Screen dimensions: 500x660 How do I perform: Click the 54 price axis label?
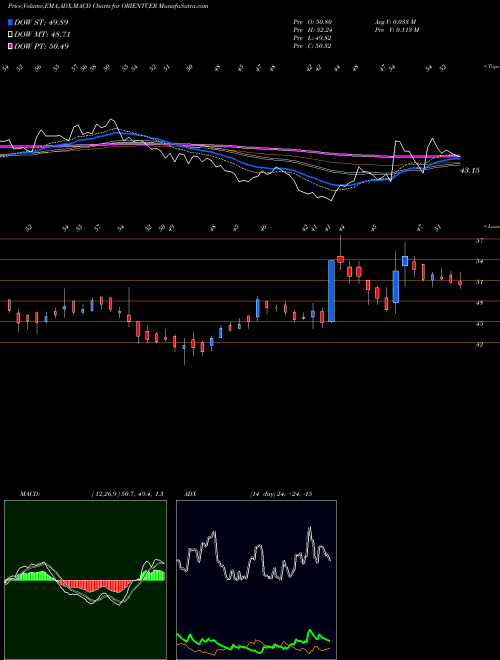pos(479,261)
